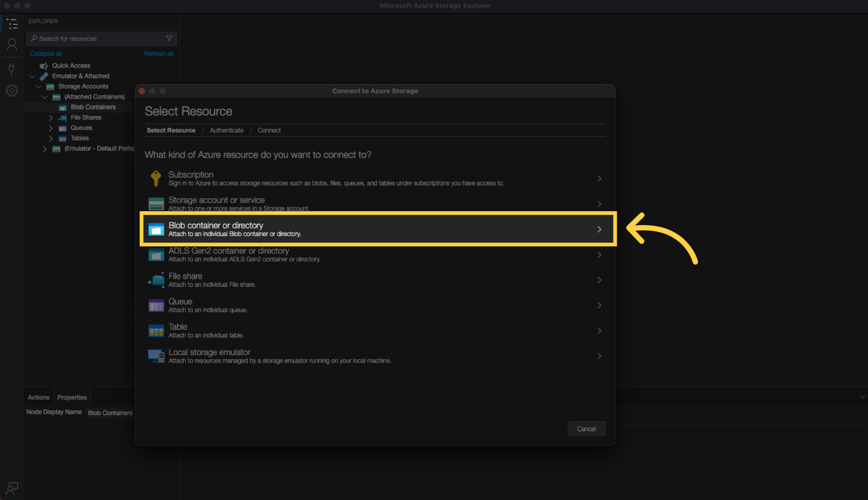Select the Blob Containers tree label
This screenshot has height=500, width=868.
coord(93,107)
